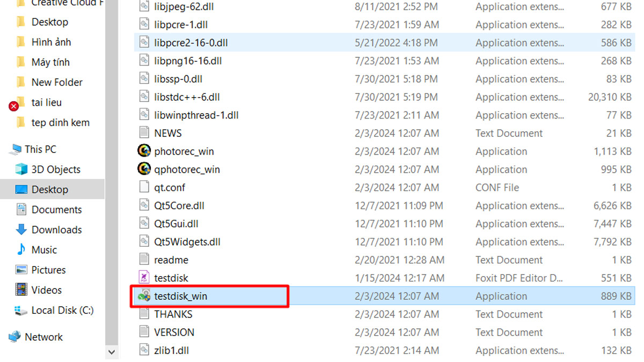Select the Videos filmstrip icon in sidebar
The image size is (644, 362).
21,290
